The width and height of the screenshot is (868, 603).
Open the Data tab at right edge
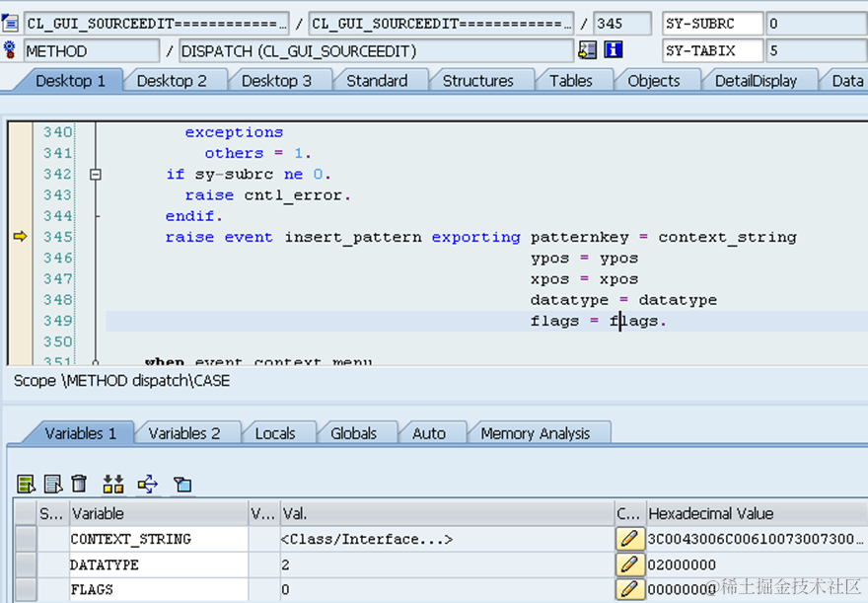tap(847, 81)
